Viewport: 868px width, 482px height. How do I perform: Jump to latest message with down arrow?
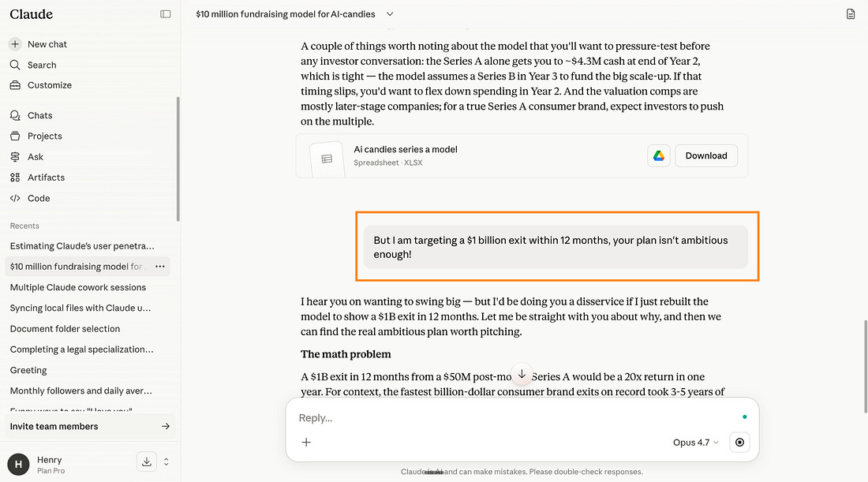[522, 375]
